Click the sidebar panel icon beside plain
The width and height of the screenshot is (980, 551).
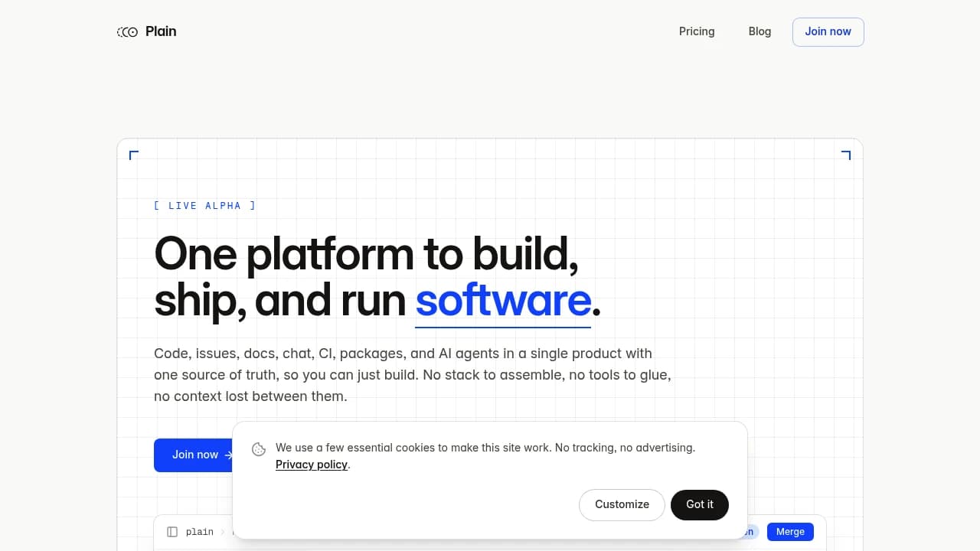pyautogui.click(x=172, y=532)
